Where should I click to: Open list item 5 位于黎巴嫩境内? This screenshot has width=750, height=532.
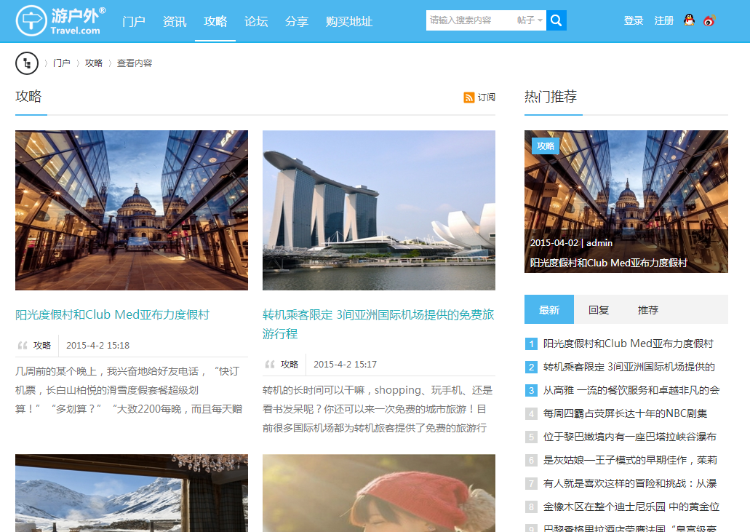click(x=630, y=437)
